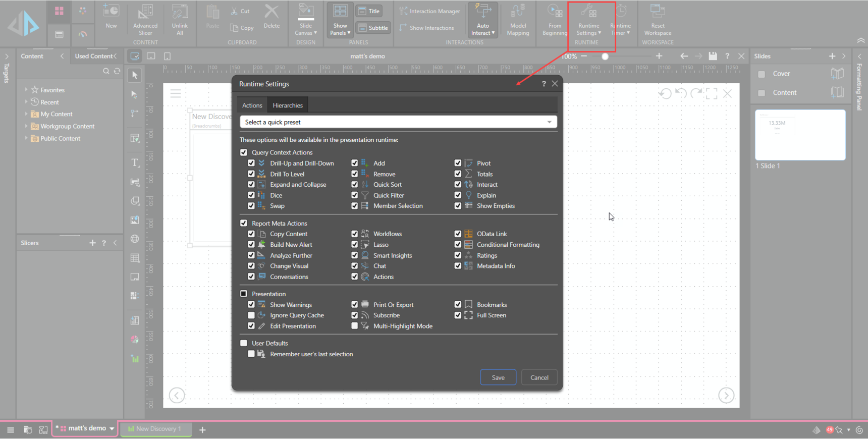Viewport: 868px width, 439px height.
Task: Check the User Defaults checkbox
Action: [x=244, y=343]
